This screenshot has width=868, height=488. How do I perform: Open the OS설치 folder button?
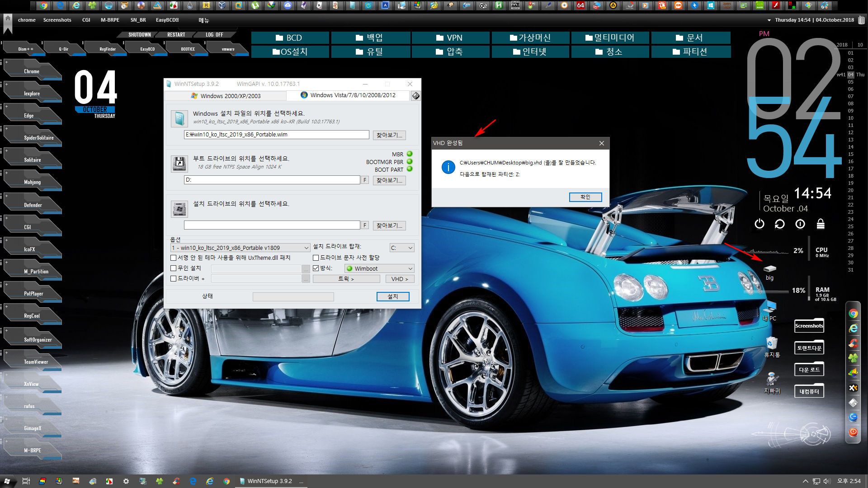pyautogui.click(x=290, y=52)
